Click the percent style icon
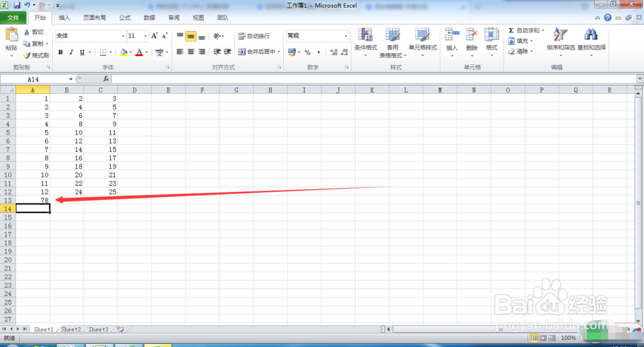Screen dimensions: 644x347 pos(308,52)
